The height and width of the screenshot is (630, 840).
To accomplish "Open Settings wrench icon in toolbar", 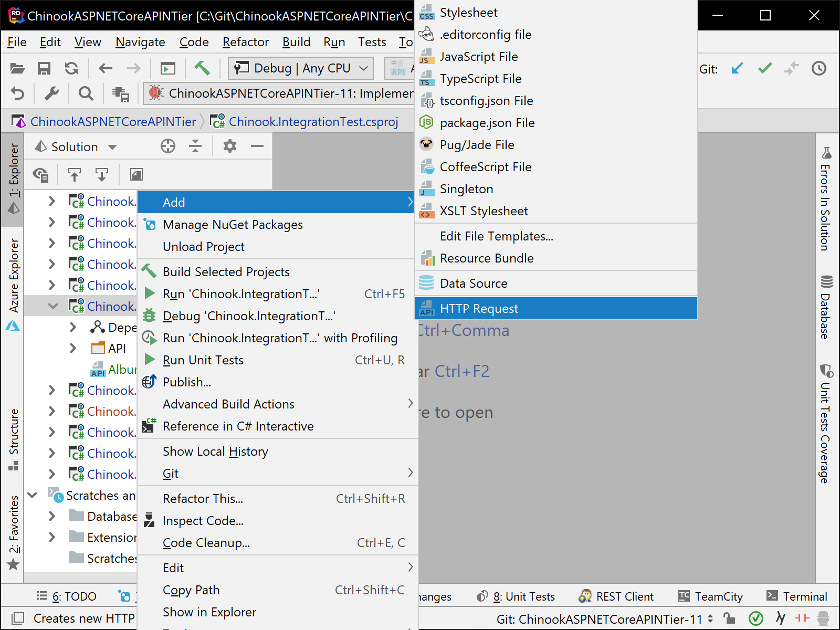I will (51, 94).
